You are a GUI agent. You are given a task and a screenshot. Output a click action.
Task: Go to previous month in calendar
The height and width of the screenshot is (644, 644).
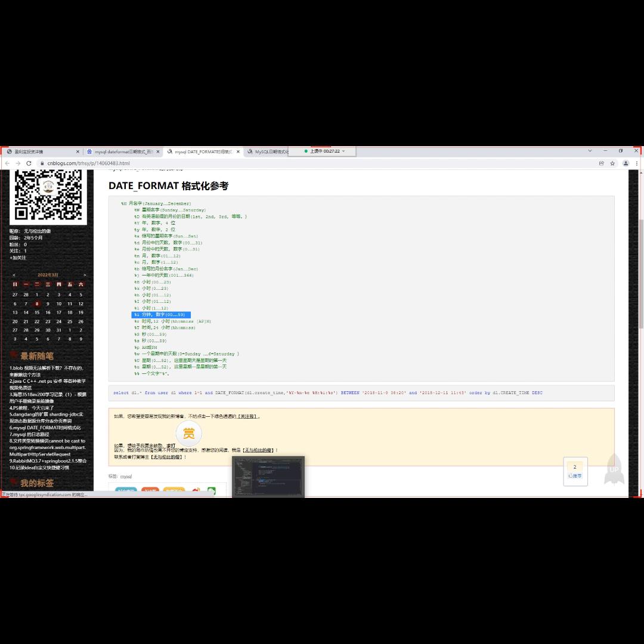[14, 275]
